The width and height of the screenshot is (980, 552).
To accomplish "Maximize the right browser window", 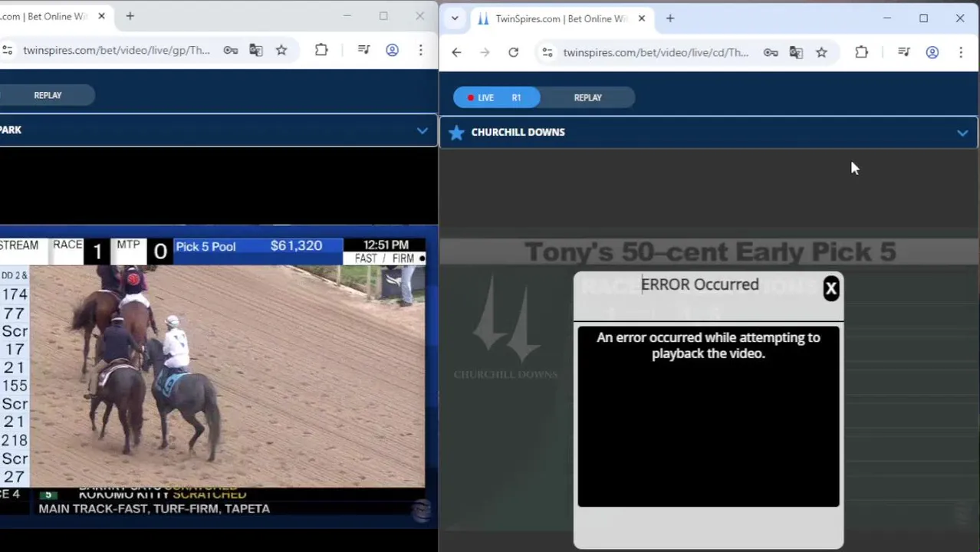I will click(923, 18).
